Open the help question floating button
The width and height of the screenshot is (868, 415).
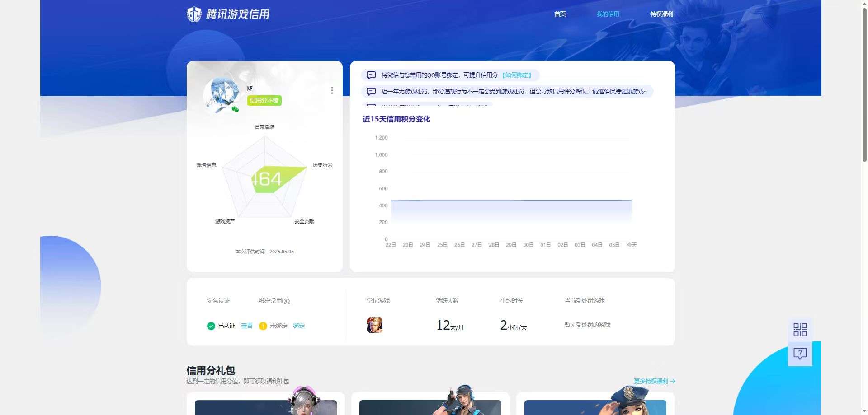coord(800,354)
